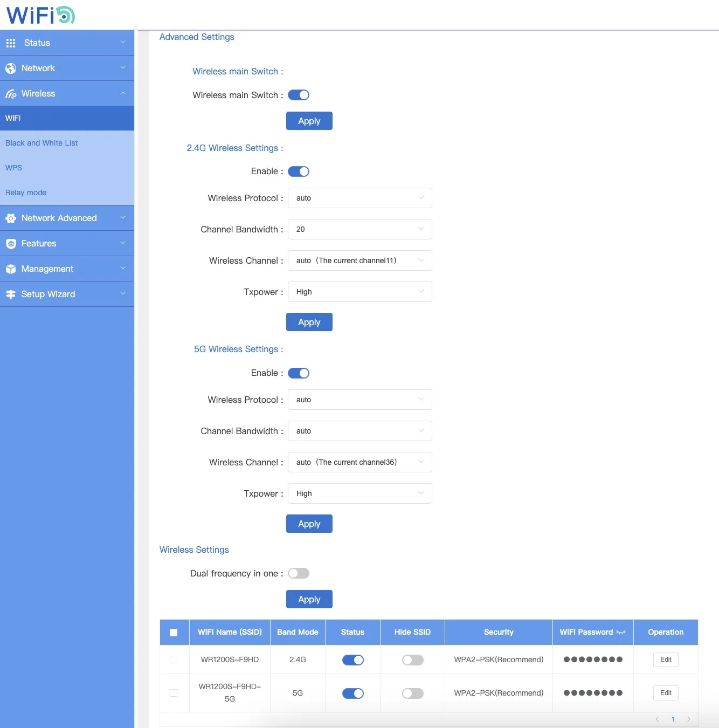Click the Management cube icon
Screen dimensions: 719x728
[x=11, y=269]
